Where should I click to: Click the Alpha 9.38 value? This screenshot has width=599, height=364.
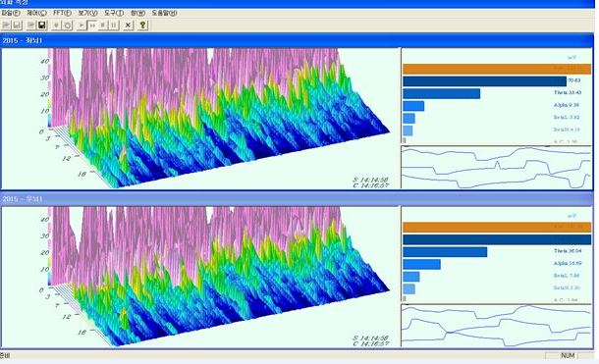click(x=567, y=105)
